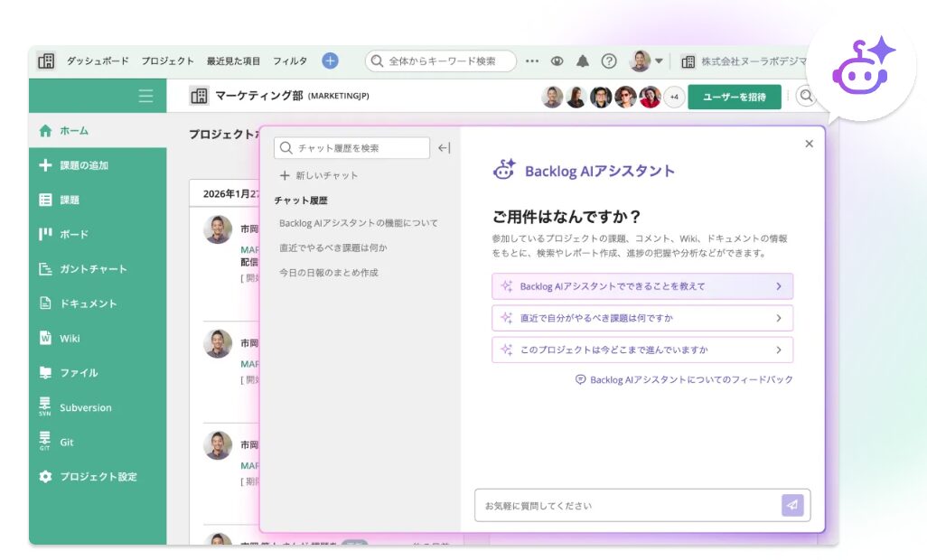Open Git in sidebar
927x560 pixels.
pyautogui.click(x=98, y=442)
